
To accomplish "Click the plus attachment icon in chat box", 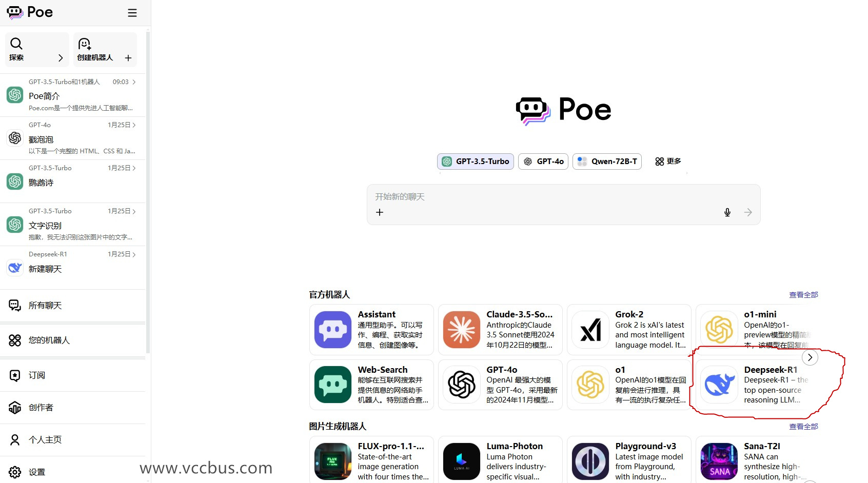I will tap(380, 212).
